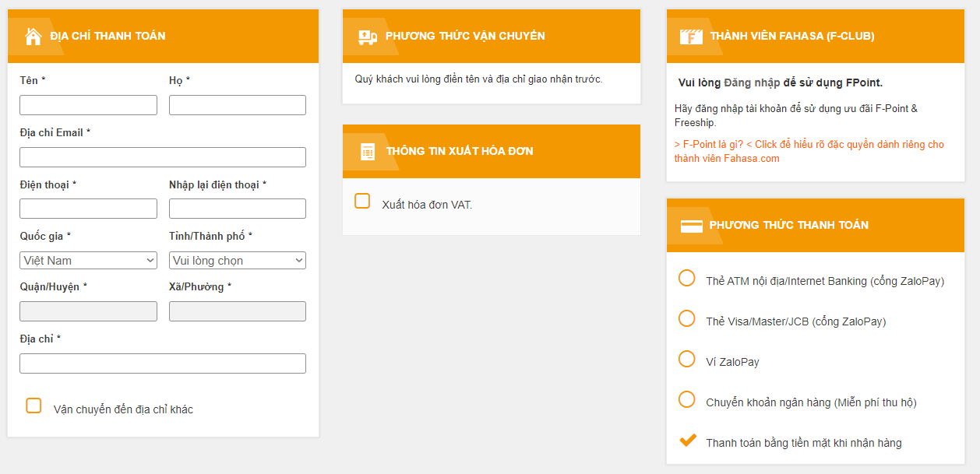Select Ví ZaloPay payment option
The height and width of the screenshot is (474, 980).
[686, 359]
